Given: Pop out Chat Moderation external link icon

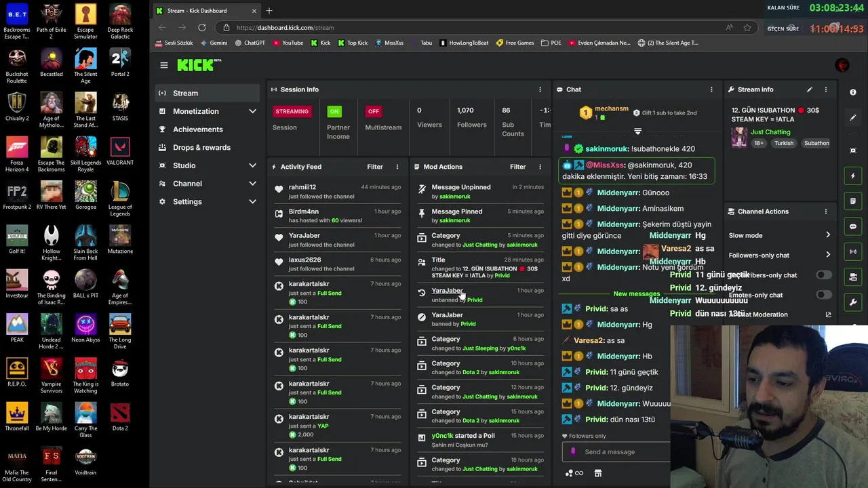Looking at the screenshot, I should click(828, 314).
